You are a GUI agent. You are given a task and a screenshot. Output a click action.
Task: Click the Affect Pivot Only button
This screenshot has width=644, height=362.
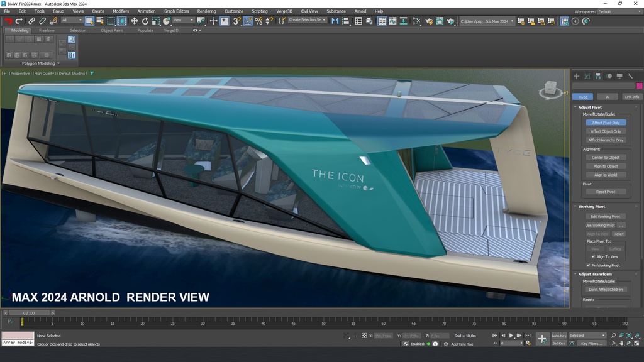click(606, 123)
